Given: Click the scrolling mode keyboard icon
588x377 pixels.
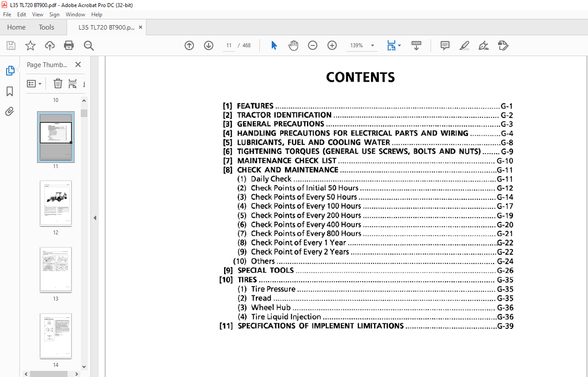Looking at the screenshot, I should [416, 45].
